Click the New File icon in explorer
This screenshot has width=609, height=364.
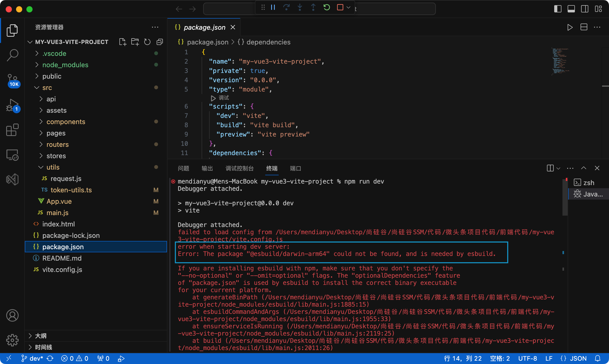[x=123, y=42]
